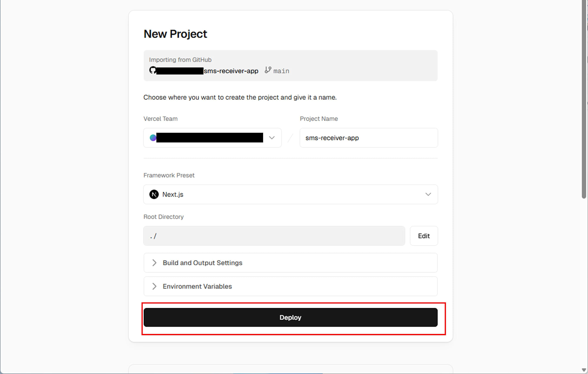
Task: Expand the Environment Variables section
Action: coord(290,286)
